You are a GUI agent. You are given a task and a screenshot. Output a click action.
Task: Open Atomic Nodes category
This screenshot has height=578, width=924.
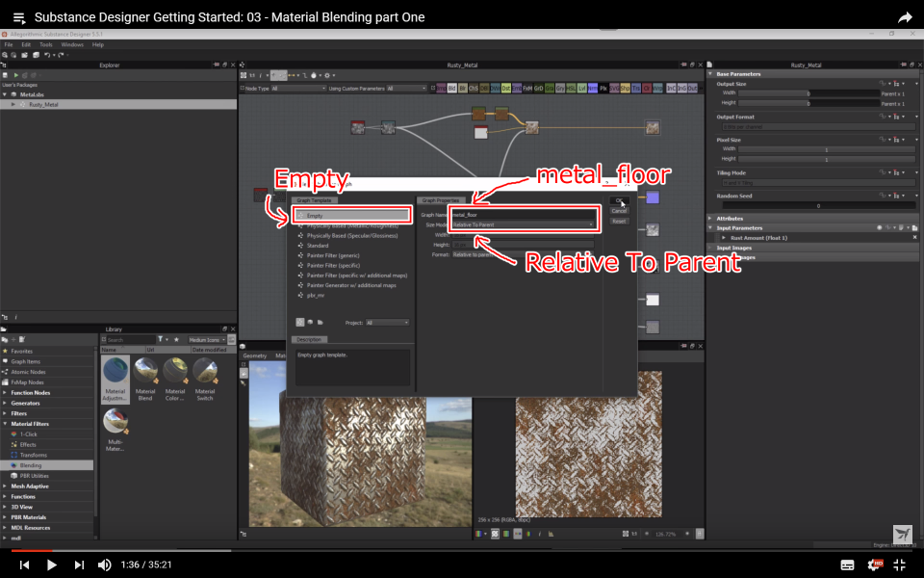pos(28,372)
